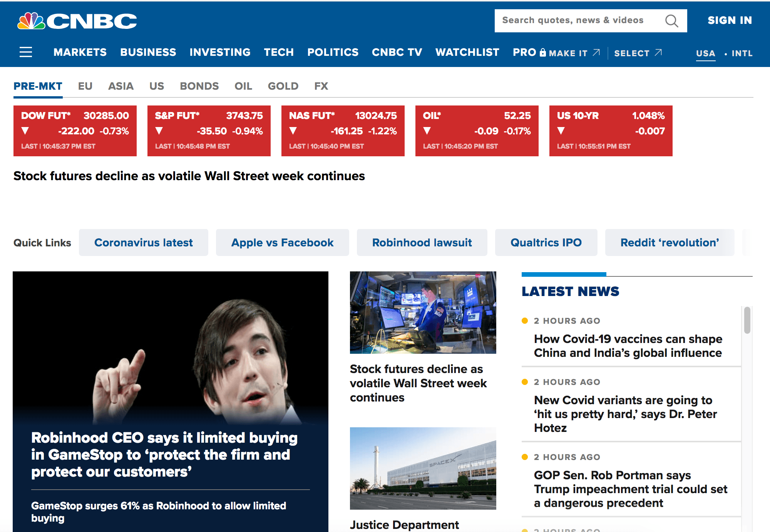Open the SELECT site link
The width and height of the screenshot is (770, 532).
[632, 53]
